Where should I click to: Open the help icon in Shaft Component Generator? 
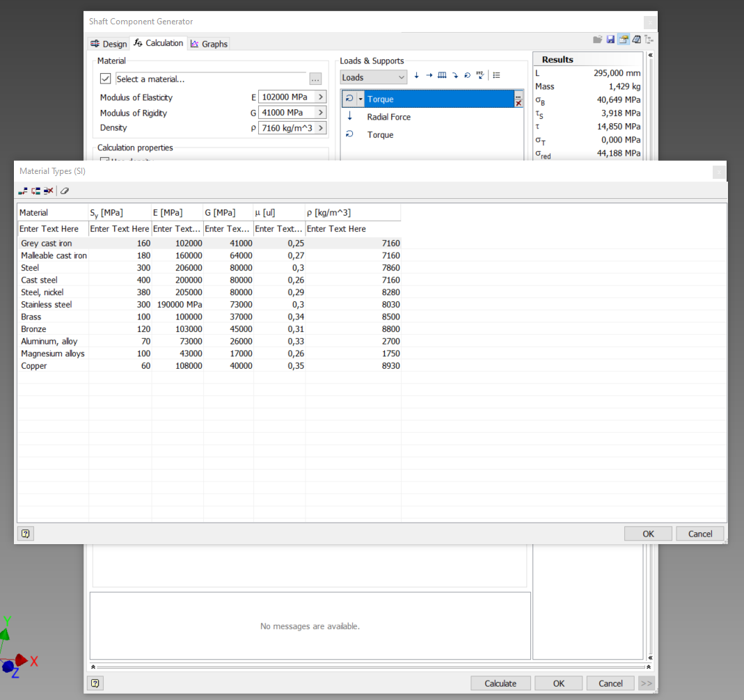tap(95, 683)
